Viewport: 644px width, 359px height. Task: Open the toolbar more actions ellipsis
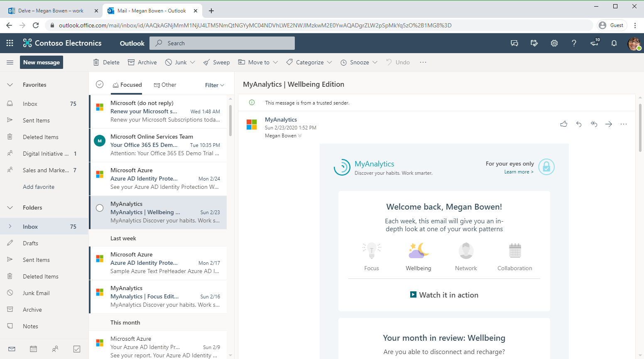(423, 62)
